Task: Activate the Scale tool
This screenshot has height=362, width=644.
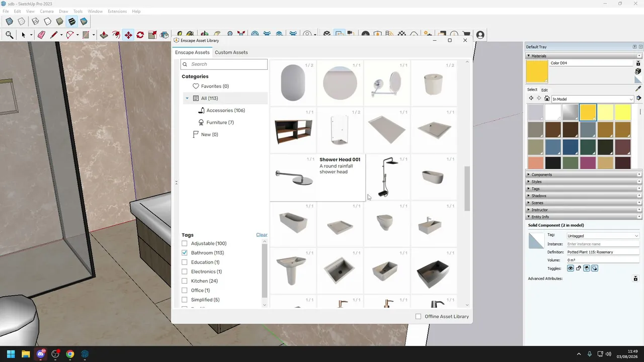Action: pyautogui.click(x=152, y=35)
